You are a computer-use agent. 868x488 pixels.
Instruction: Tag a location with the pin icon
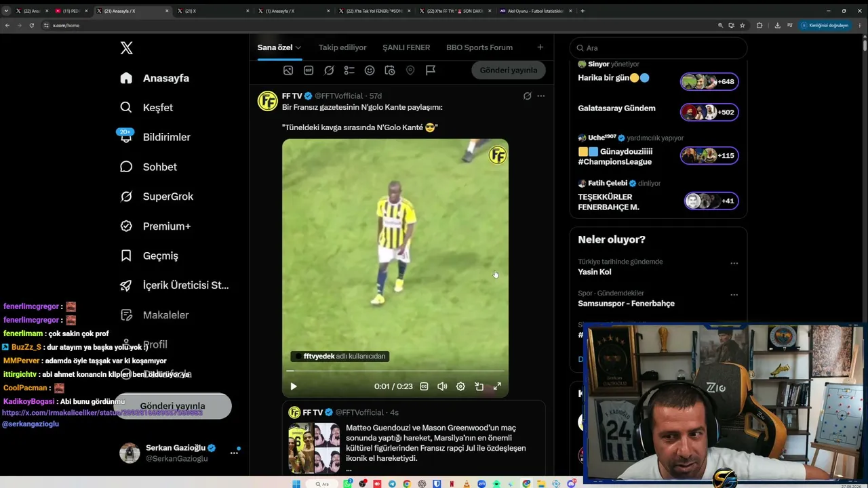[x=410, y=70]
